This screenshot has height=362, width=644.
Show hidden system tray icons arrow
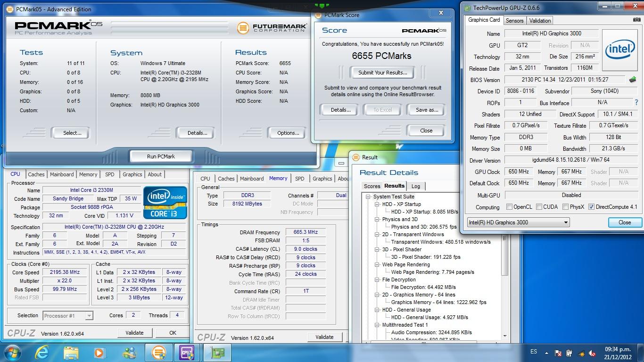pos(547,352)
